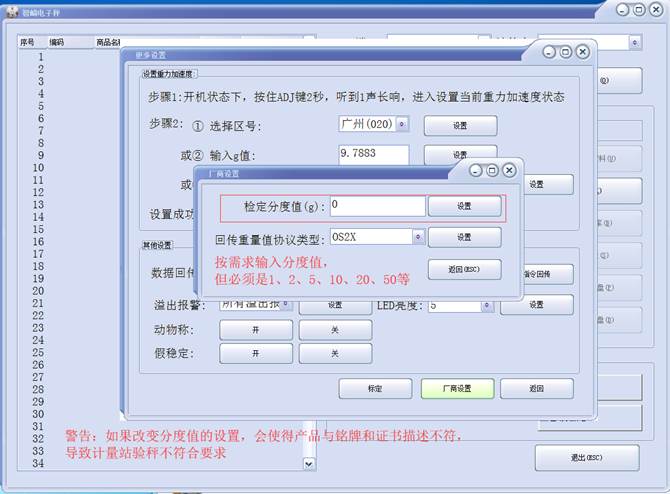
Task: Maximize the 厂商设置 dialog
Action: coord(492,171)
